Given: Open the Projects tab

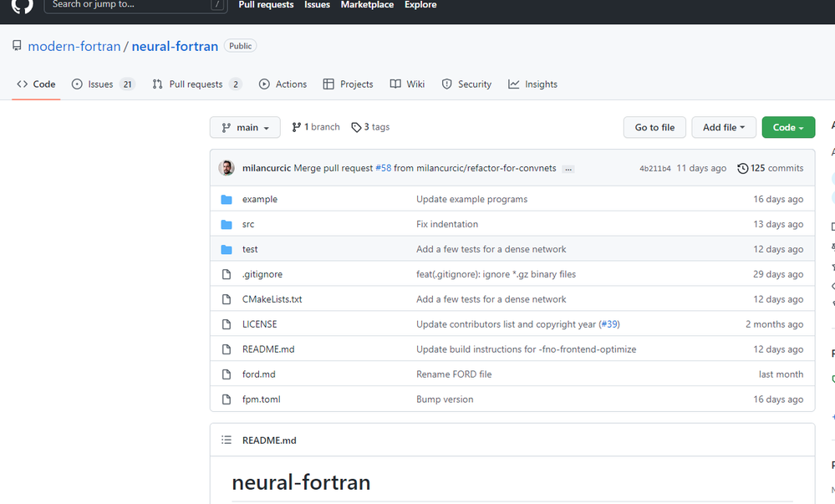Looking at the screenshot, I should tap(349, 84).
